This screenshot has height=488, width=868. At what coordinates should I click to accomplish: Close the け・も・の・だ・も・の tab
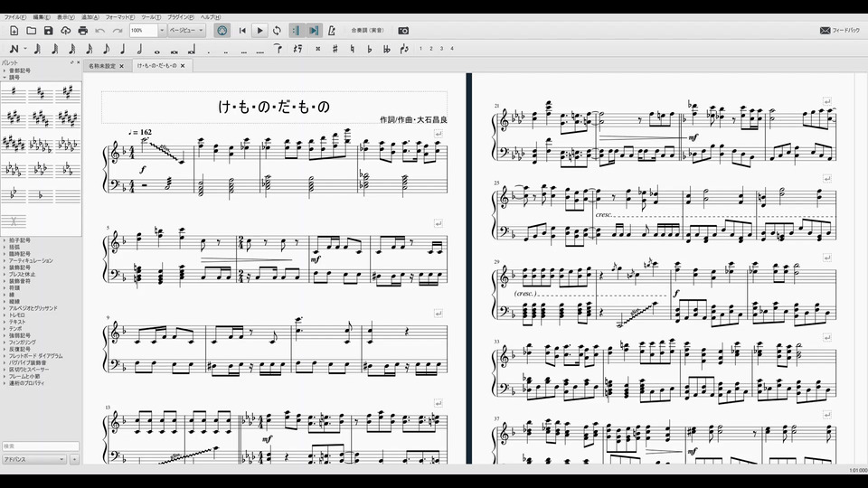click(x=183, y=66)
